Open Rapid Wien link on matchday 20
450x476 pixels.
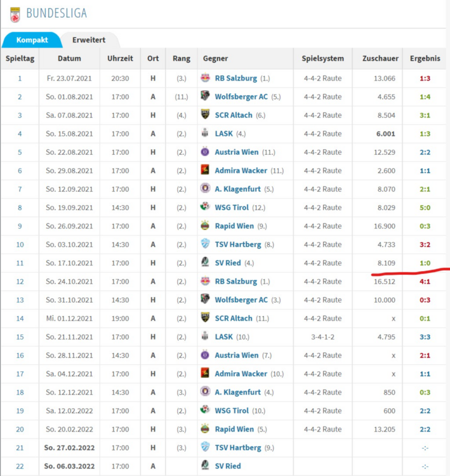coord(234,429)
